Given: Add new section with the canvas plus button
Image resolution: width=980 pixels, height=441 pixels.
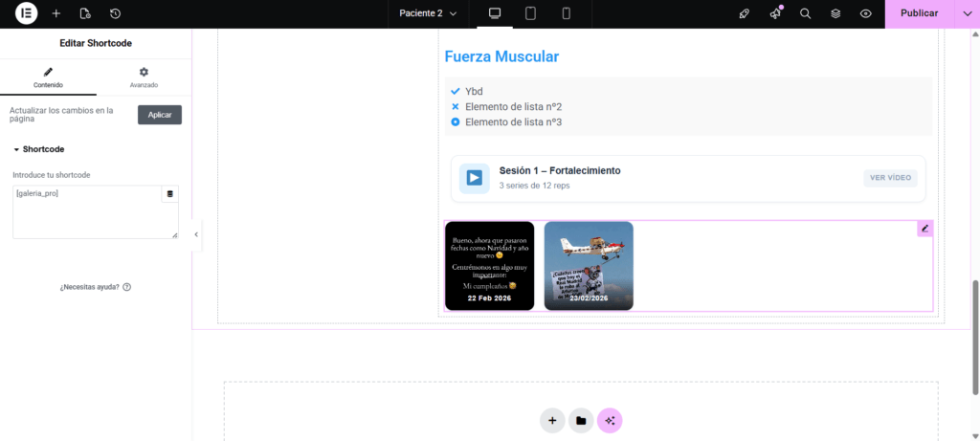Looking at the screenshot, I should coord(552,420).
